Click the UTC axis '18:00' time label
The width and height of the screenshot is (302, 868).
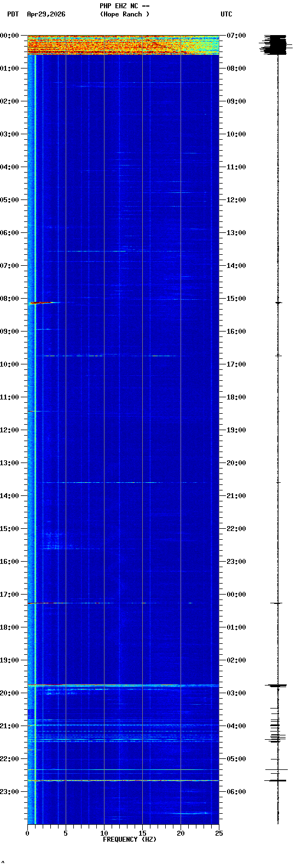pyautogui.click(x=236, y=397)
